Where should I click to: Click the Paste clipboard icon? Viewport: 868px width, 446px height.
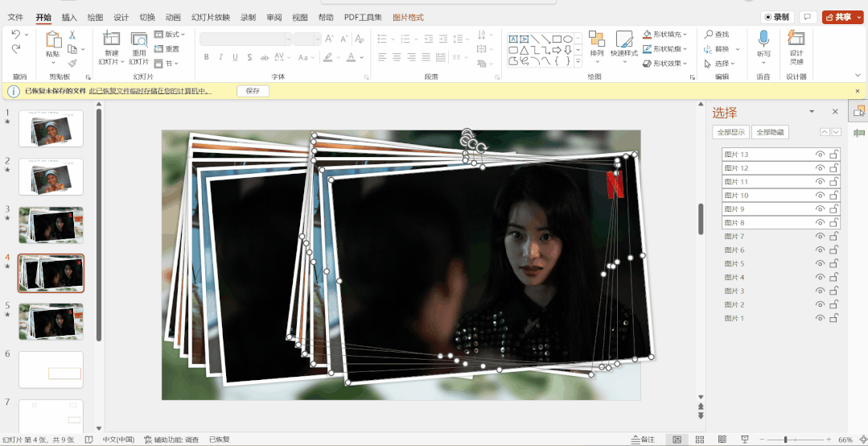coord(53,40)
